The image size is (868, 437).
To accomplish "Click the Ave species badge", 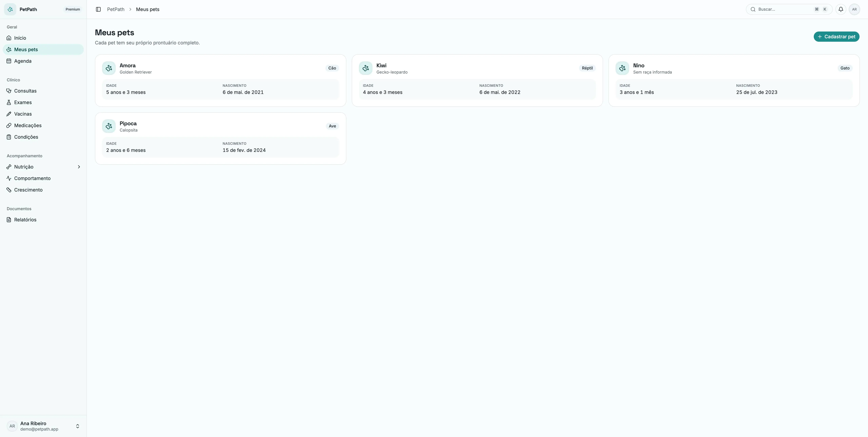I will (332, 126).
